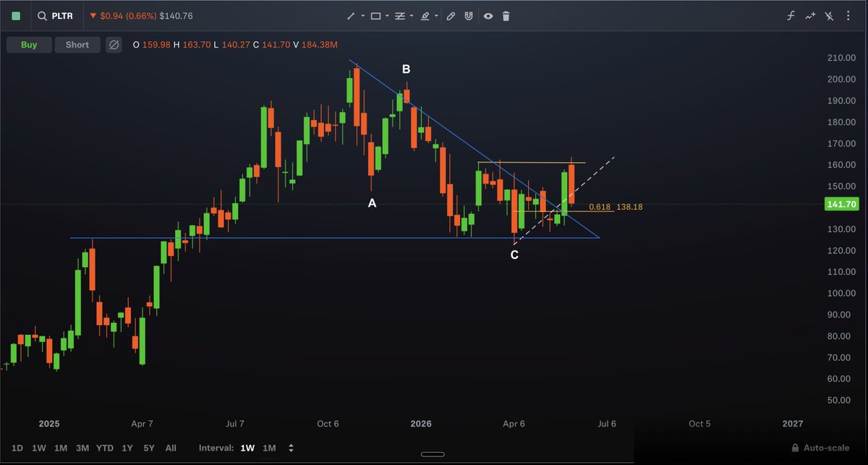This screenshot has width=868, height=465.
Task: Expand the Fibonacci tool dropdown arrow
Action: click(x=412, y=16)
